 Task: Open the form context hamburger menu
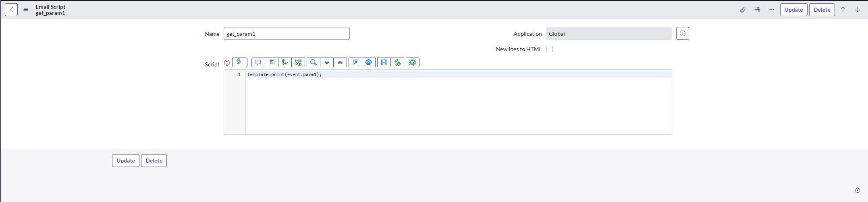[26, 10]
